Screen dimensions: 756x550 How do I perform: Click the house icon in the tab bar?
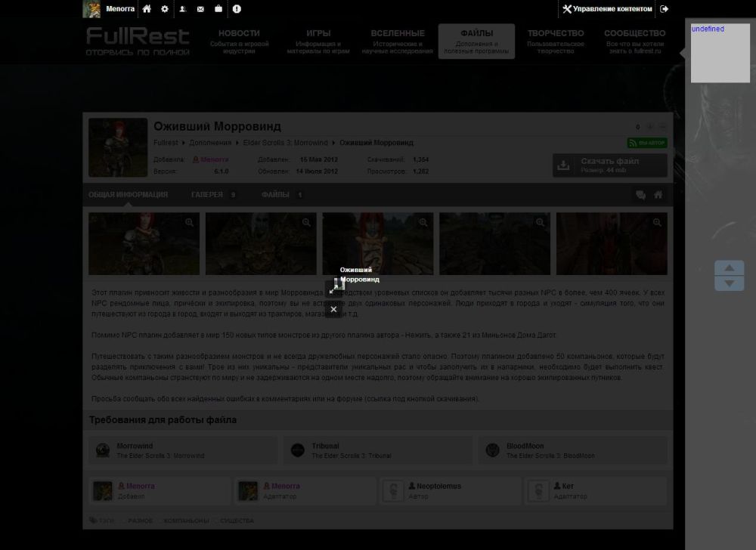tap(658, 195)
